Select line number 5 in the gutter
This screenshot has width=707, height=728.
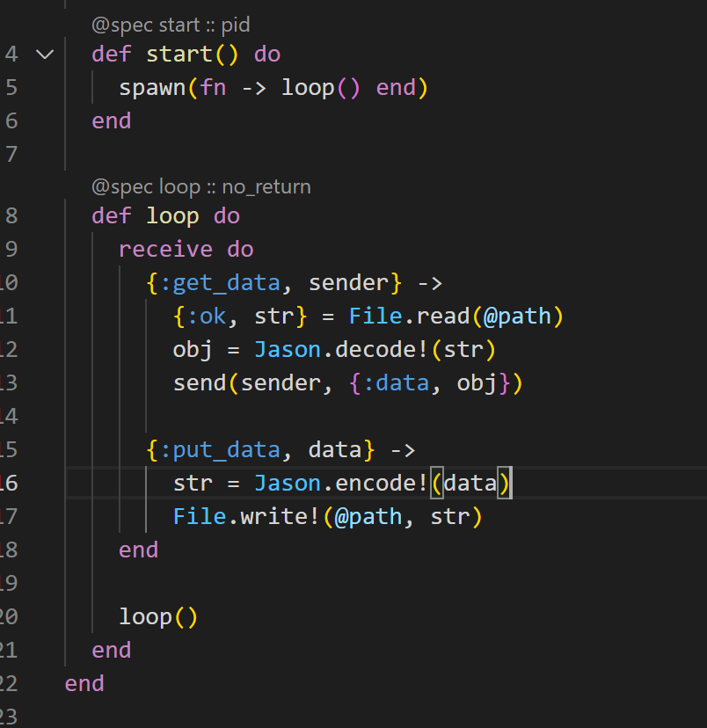[x=11, y=88]
